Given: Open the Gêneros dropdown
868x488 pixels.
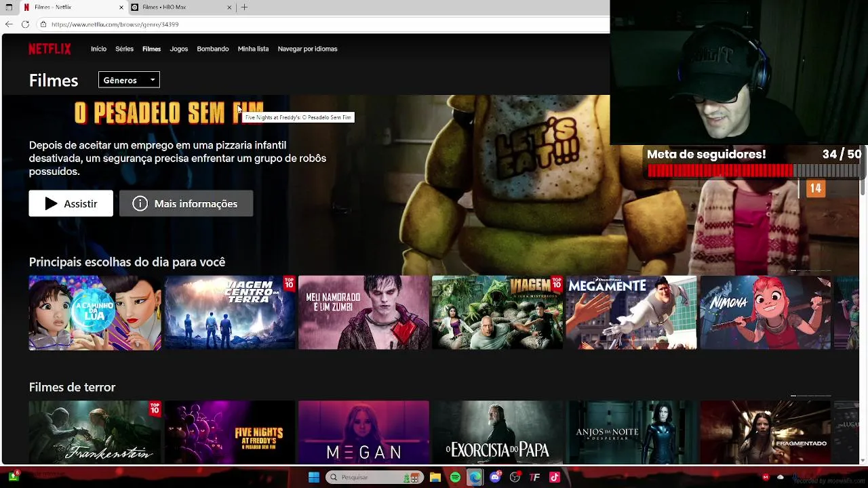Looking at the screenshot, I should [129, 80].
